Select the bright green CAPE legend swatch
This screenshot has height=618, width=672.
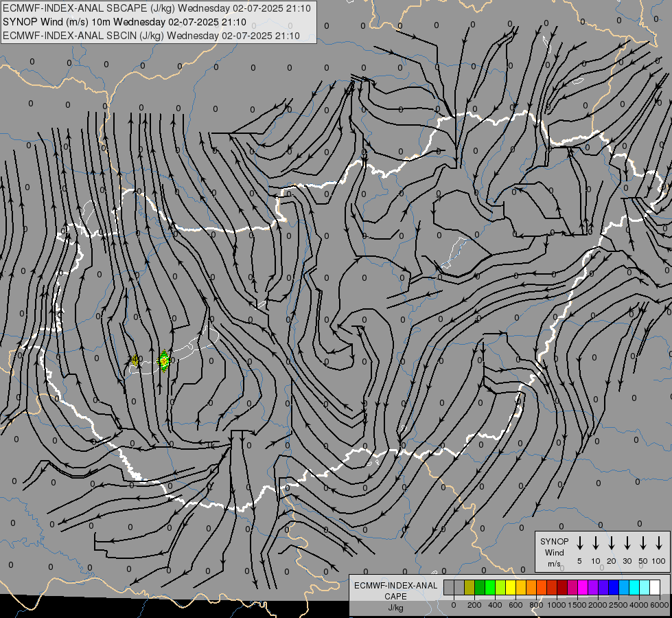tap(490, 587)
